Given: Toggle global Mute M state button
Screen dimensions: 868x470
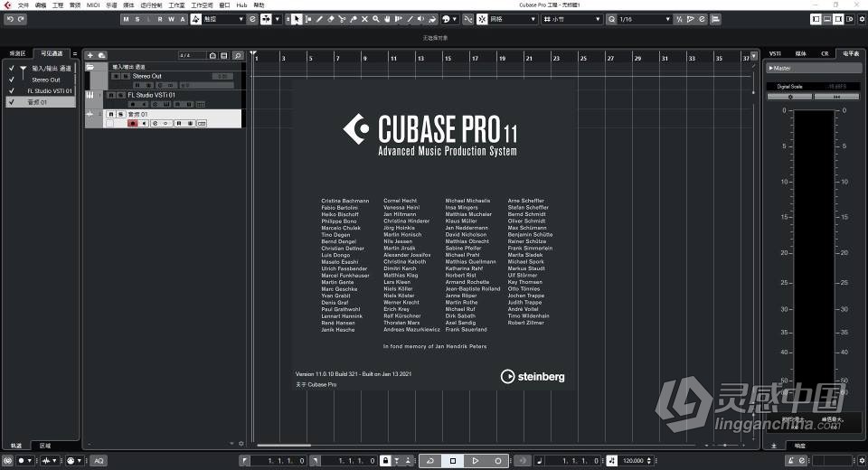Looking at the screenshot, I should point(127,19).
